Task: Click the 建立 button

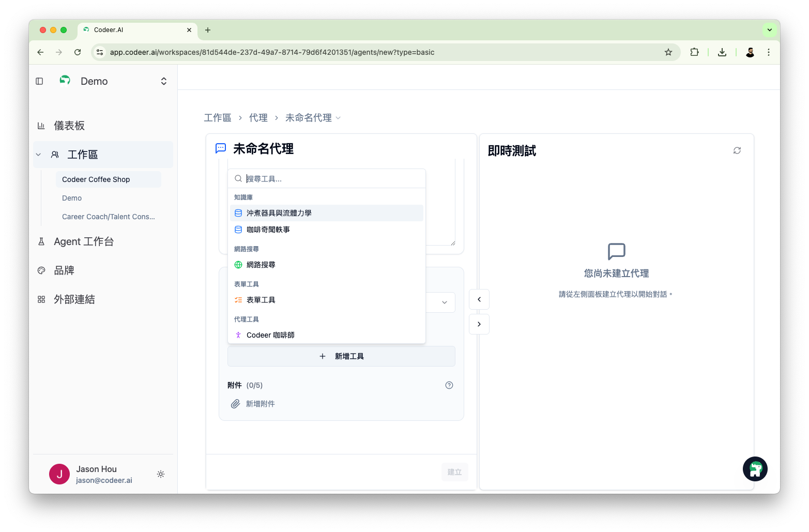Action: pyautogui.click(x=454, y=472)
